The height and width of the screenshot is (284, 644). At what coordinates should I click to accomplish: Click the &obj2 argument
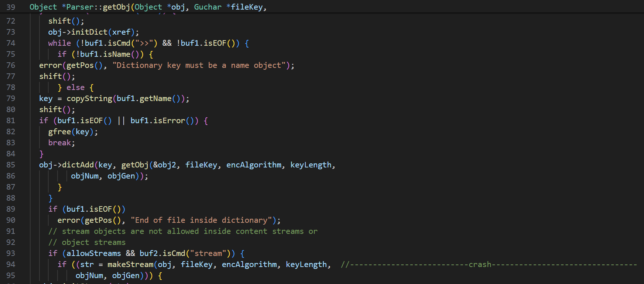tap(165, 165)
